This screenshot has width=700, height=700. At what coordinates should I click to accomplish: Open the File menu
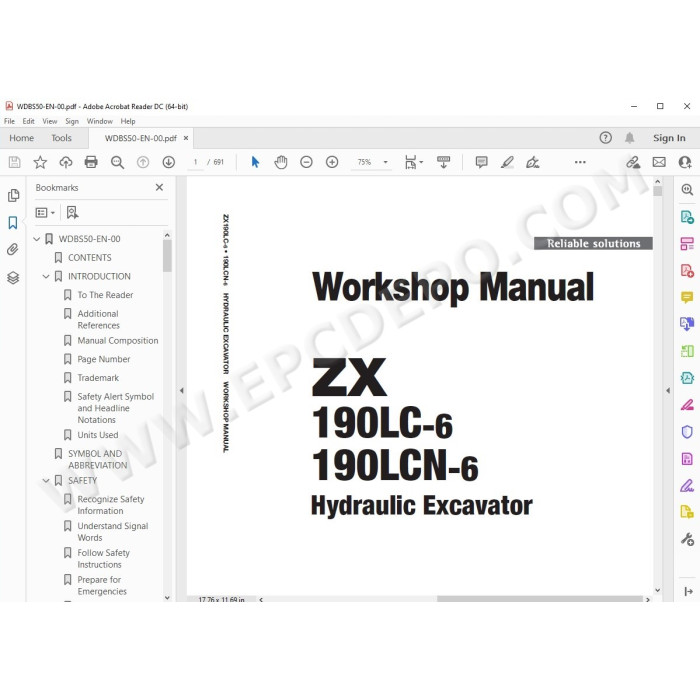[x=9, y=121]
